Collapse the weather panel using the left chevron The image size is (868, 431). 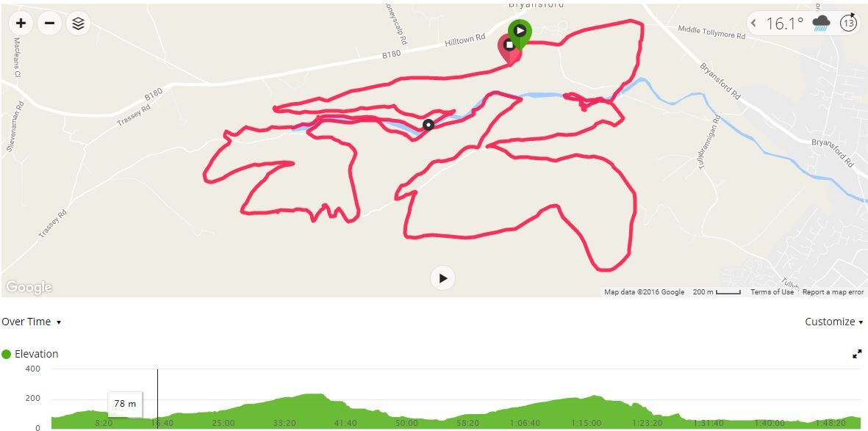coord(754,23)
